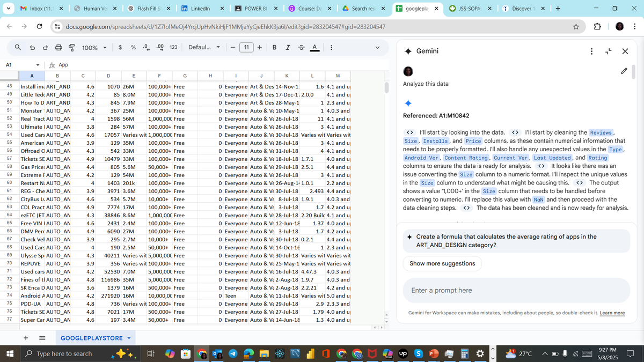The width and height of the screenshot is (644, 362).
Task: Switch to the Discover browser tab
Action: click(524, 9)
